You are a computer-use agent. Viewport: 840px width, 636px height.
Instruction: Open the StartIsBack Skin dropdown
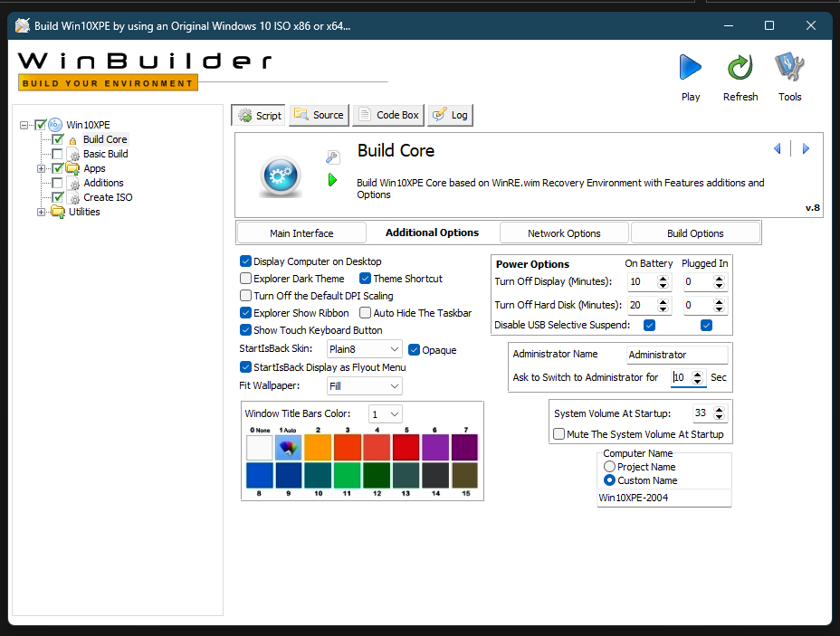click(364, 349)
